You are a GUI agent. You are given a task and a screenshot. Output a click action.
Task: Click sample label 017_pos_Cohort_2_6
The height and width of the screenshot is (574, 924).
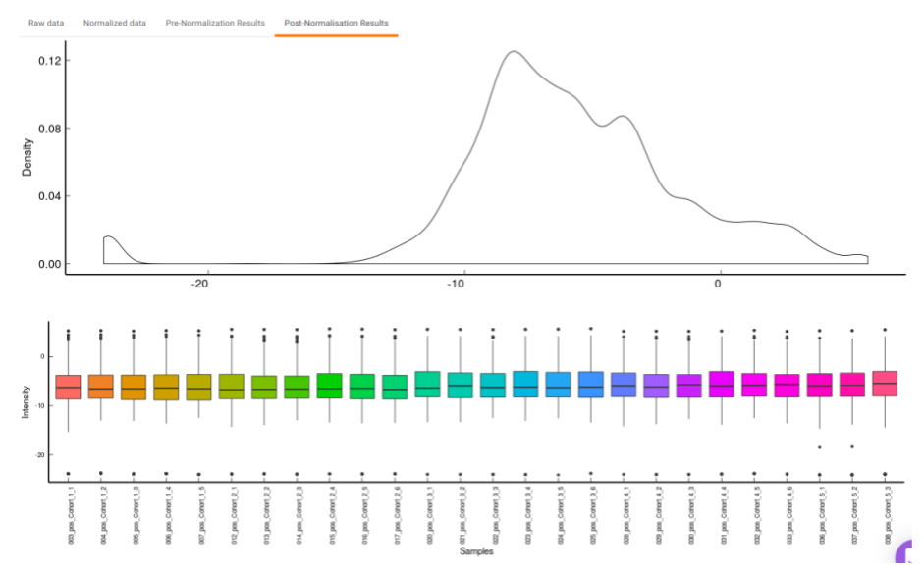tap(398, 516)
